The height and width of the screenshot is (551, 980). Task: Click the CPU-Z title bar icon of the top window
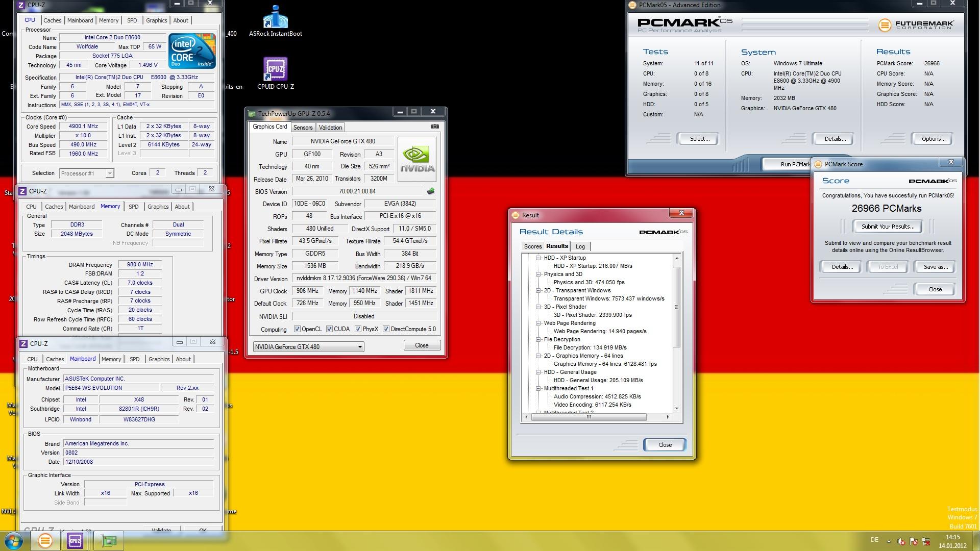tap(21, 5)
